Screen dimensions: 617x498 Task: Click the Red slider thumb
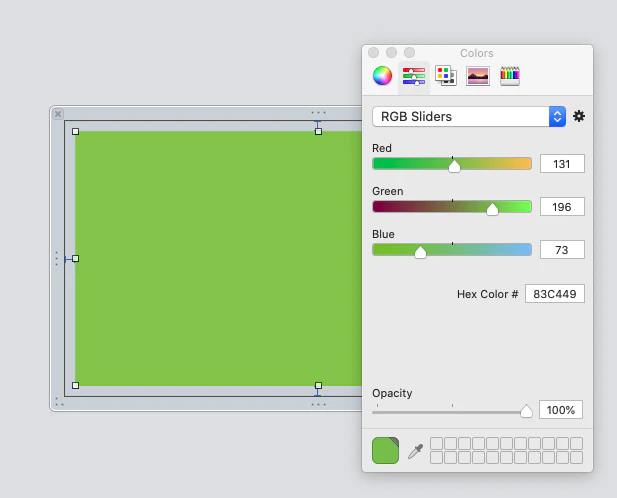454,166
